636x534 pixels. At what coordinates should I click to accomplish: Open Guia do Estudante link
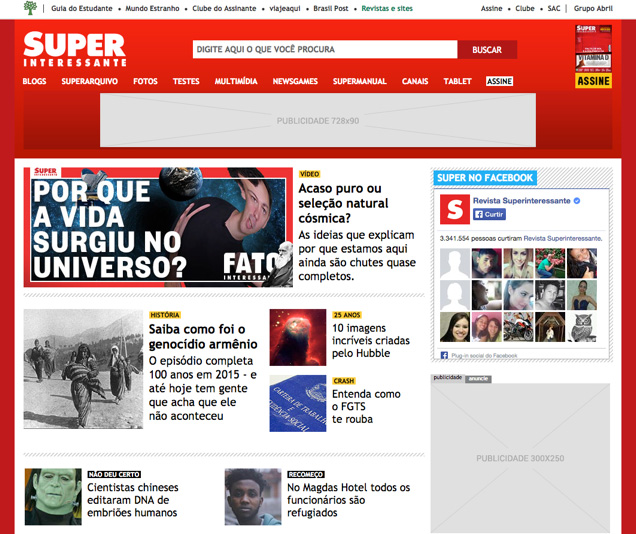[x=82, y=8]
